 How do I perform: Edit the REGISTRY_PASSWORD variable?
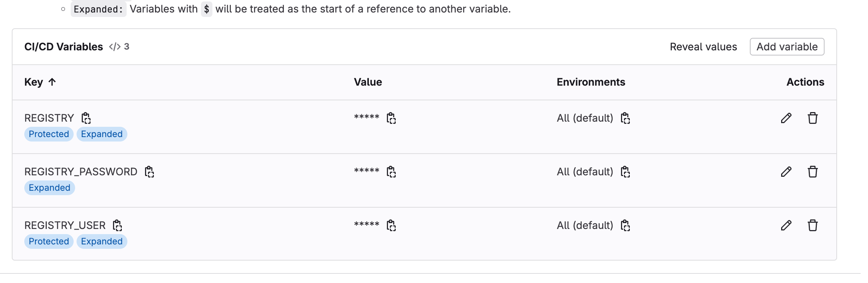coord(786,172)
